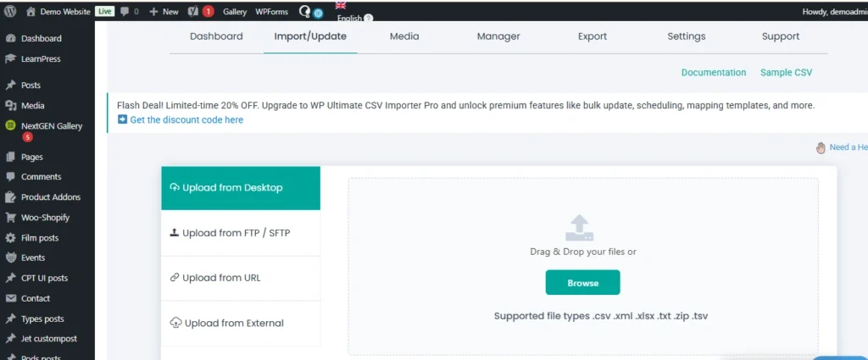Click Get the discount code here link
Image resolution: width=868 pixels, height=360 pixels.
click(x=186, y=120)
